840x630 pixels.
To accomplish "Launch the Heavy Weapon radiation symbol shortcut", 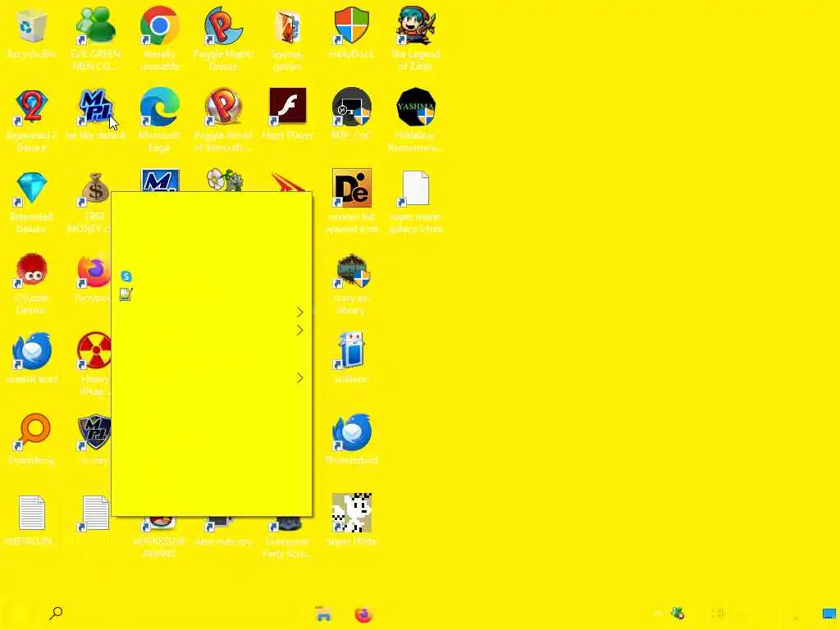I will coord(94,351).
